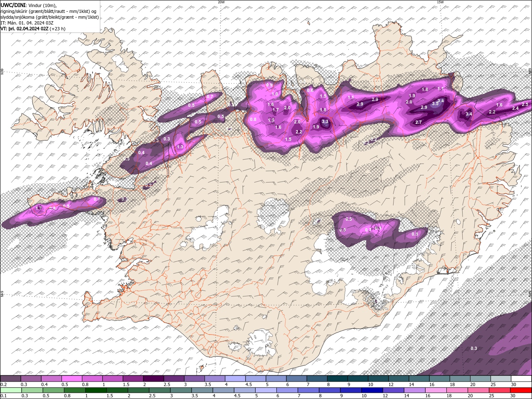The height and width of the screenshot is (399, 532).
Task: Click the 20W longitude label
Action: [221, 2]
